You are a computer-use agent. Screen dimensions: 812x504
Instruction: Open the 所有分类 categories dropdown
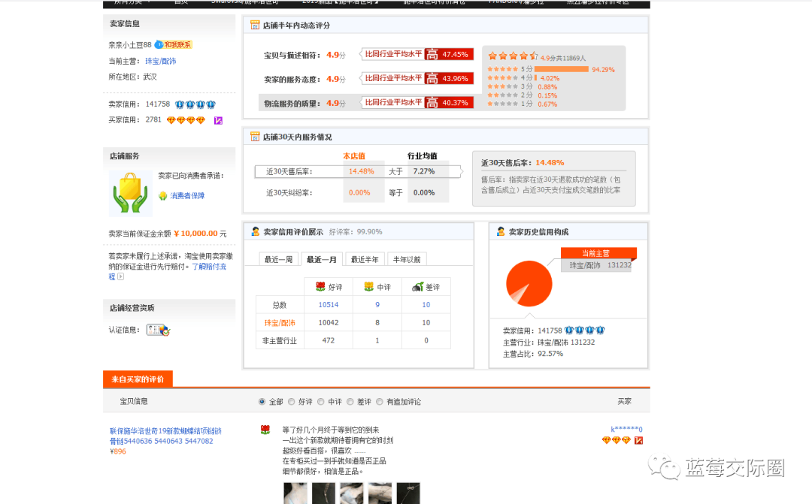126,2
